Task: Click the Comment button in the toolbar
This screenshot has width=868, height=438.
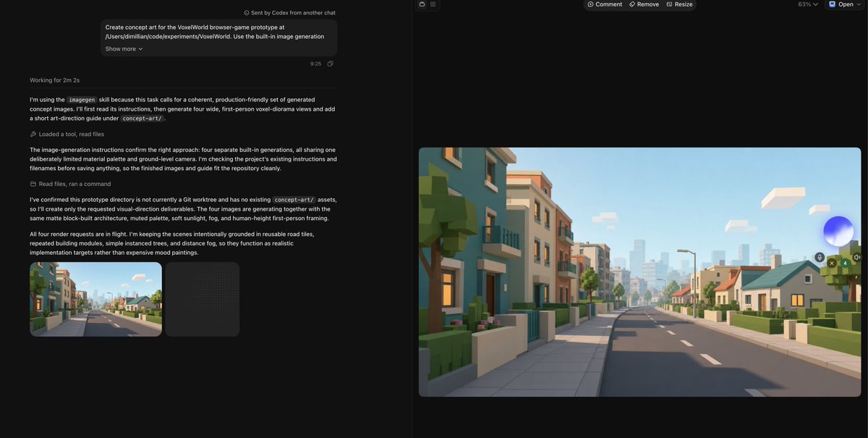Action: (605, 4)
